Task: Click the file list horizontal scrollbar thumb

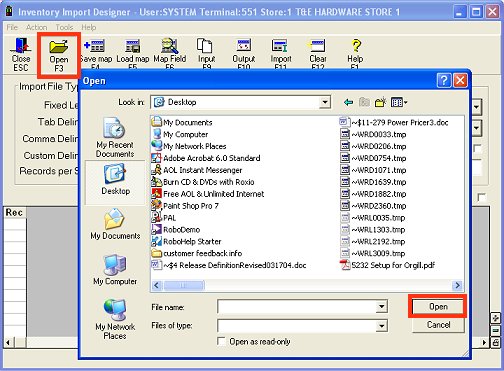Action: [184, 285]
